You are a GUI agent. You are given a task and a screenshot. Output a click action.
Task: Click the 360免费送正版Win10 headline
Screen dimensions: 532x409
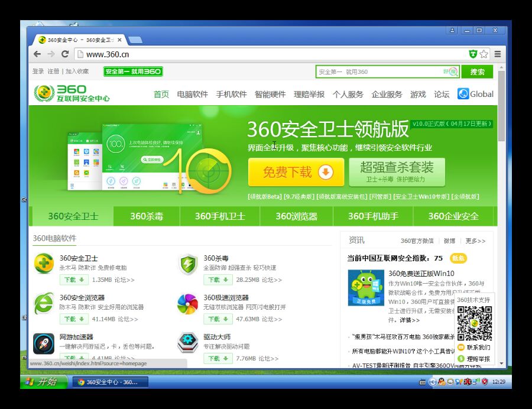[x=421, y=273]
